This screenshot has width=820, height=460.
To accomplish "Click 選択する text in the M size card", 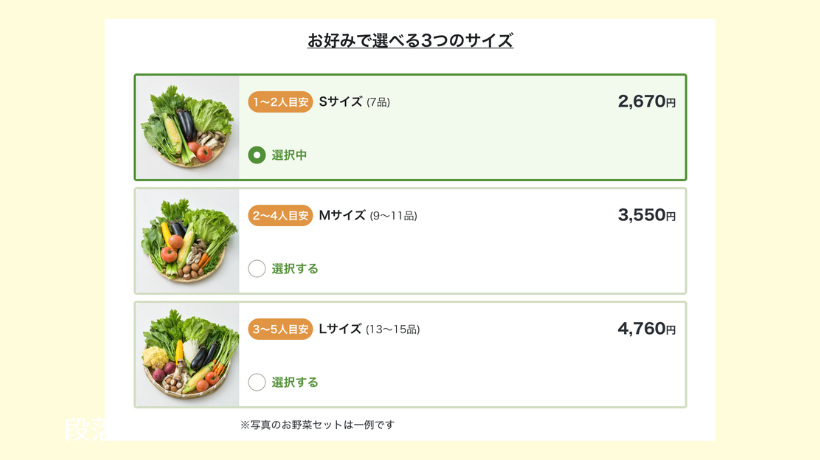I will pyautogui.click(x=295, y=268).
